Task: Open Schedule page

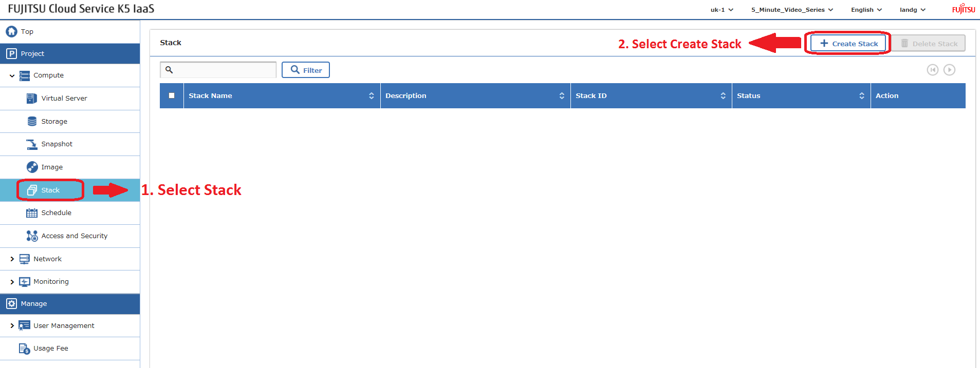Action: (70, 213)
